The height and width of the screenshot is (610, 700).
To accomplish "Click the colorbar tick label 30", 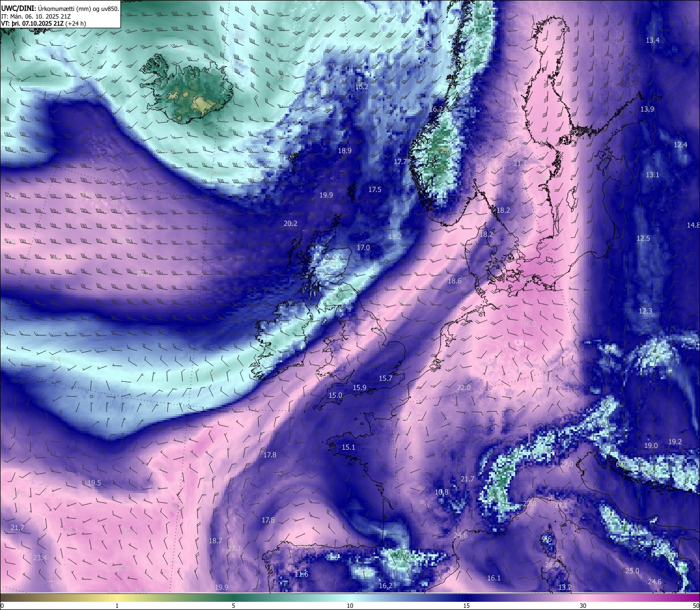I will pyautogui.click(x=583, y=606).
